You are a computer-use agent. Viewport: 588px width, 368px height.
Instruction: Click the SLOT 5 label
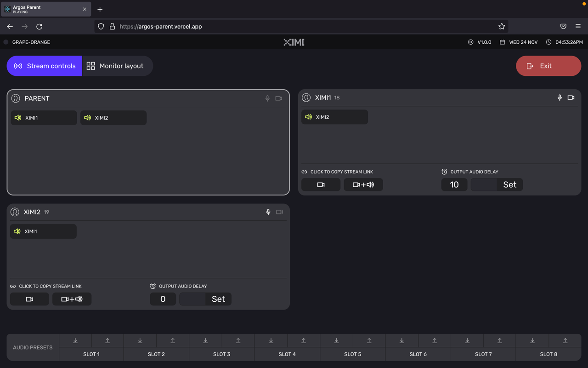pos(353,354)
